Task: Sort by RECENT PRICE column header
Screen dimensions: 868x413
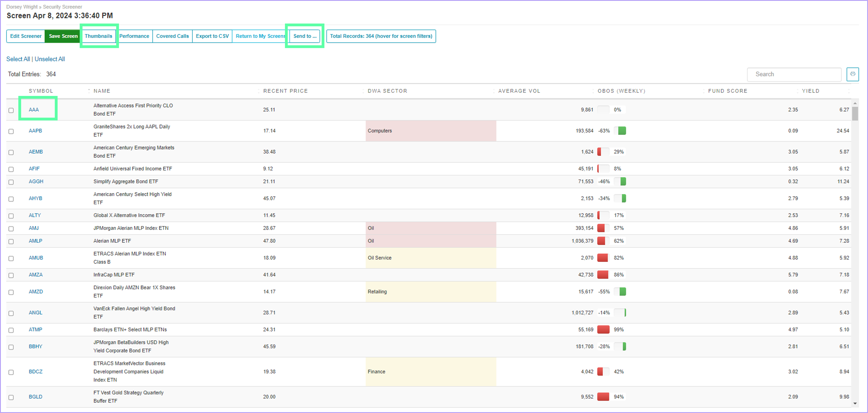Action: pyautogui.click(x=285, y=91)
